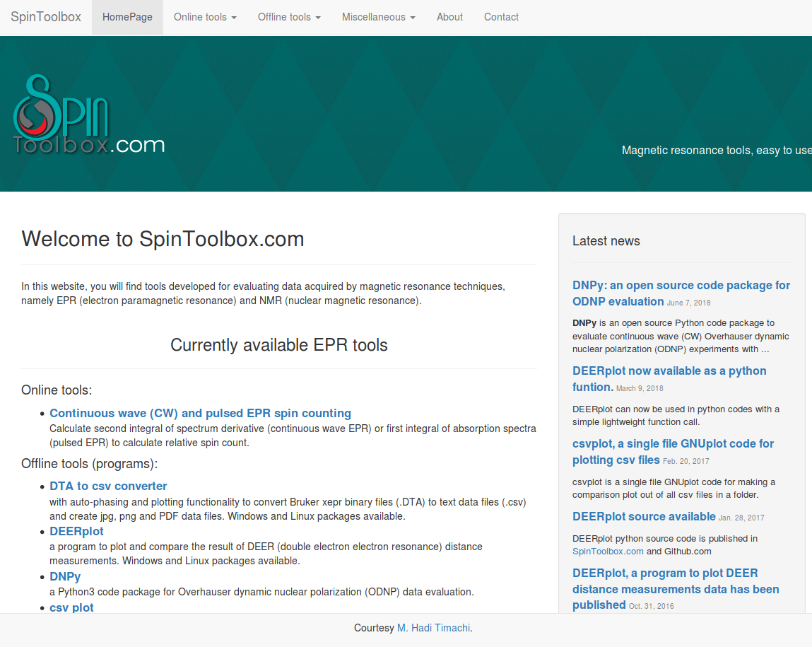Click the DNPy ODNP experiments summary text
The image size is (812, 647).
tap(681, 336)
